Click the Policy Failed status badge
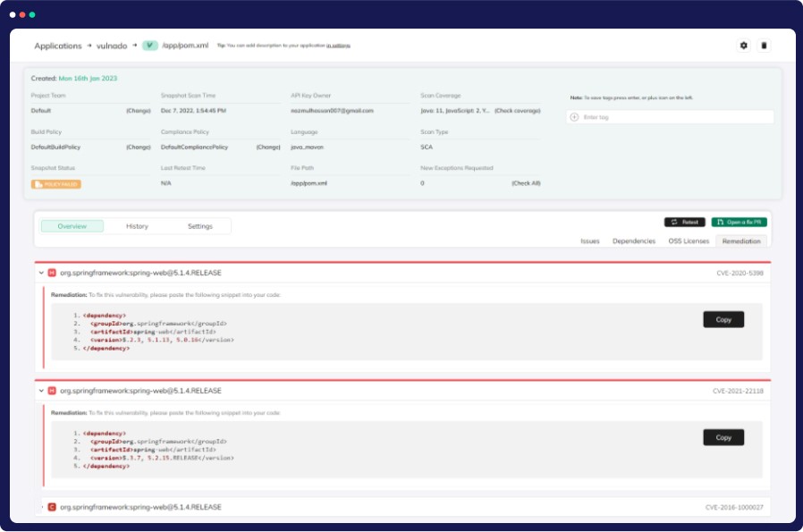The width and height of the screenshot is (803, 532). [x=56, y=184]
